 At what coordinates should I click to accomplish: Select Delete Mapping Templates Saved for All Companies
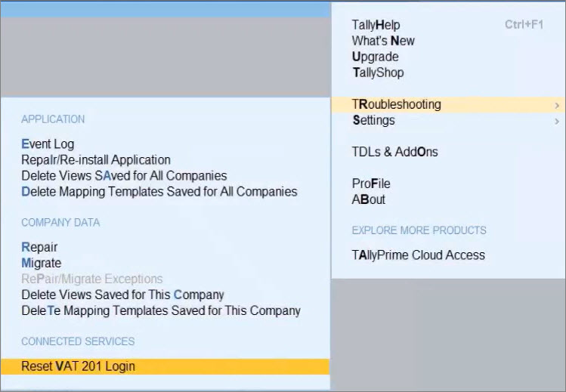[x=159, y=192]
